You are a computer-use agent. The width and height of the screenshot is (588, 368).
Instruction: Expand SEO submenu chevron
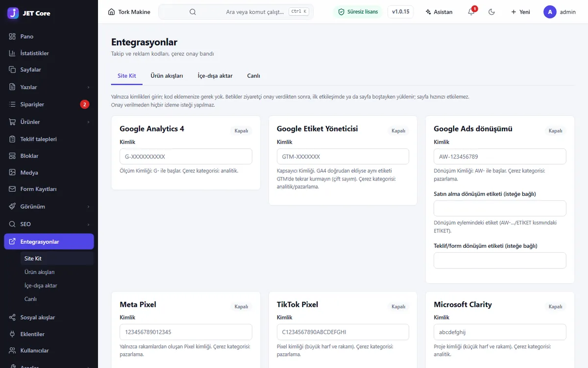point(88,224)
